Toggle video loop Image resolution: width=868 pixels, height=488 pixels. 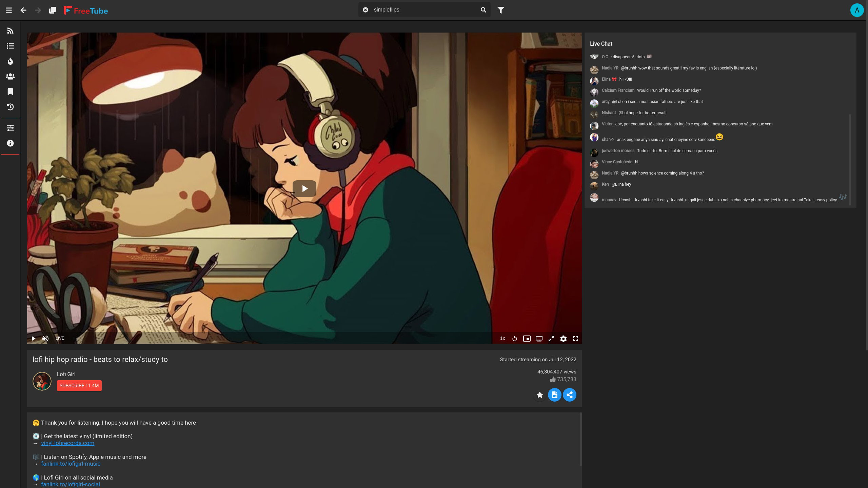point(515,339)
